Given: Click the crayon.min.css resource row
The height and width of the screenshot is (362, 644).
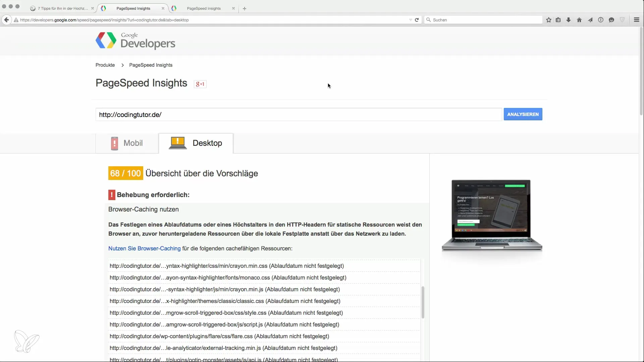Looking at the screenshot, I should [264, 266].
